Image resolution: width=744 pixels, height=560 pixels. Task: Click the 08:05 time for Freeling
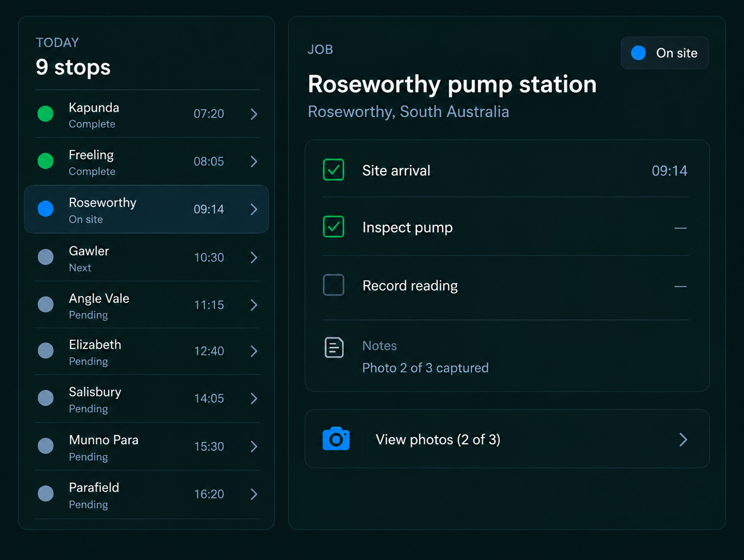(x=208, y=161)
